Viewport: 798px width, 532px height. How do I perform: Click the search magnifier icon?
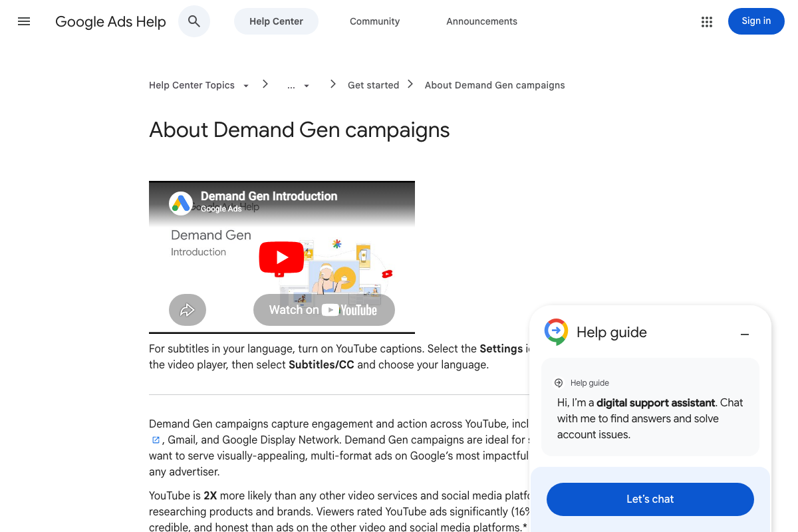click(194, 21)
